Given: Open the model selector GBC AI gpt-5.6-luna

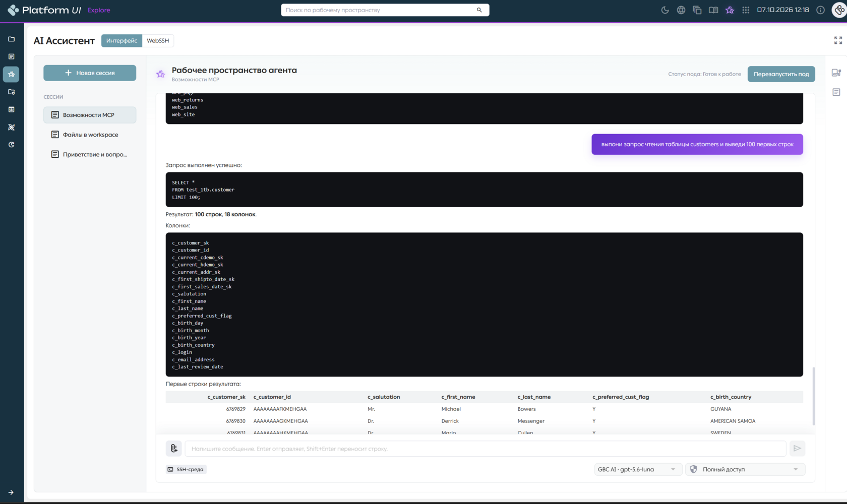Looking at the screenshot, I should [x=638, y=469].
